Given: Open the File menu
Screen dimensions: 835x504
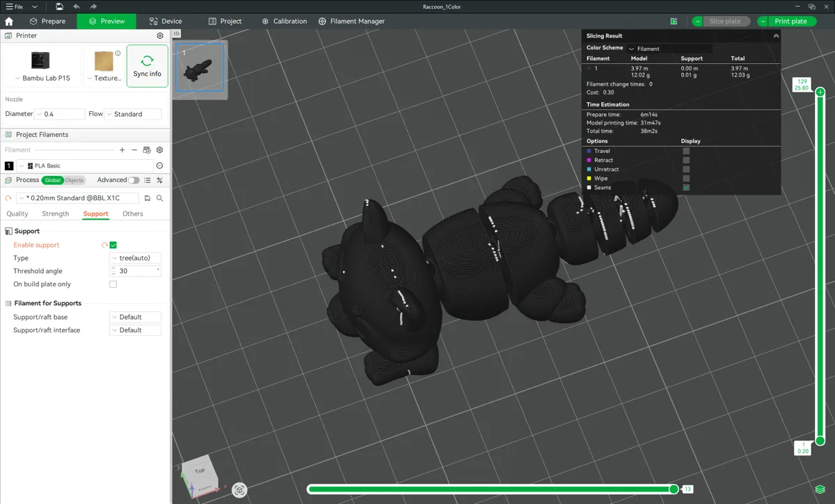Looking at the screenshot, I should click(14, 6).
